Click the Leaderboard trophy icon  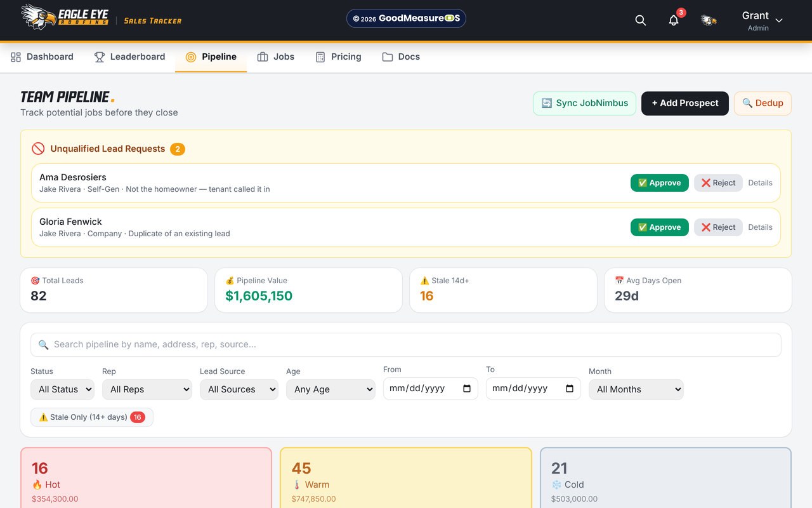pyautogui.click(x=100, y=57)
